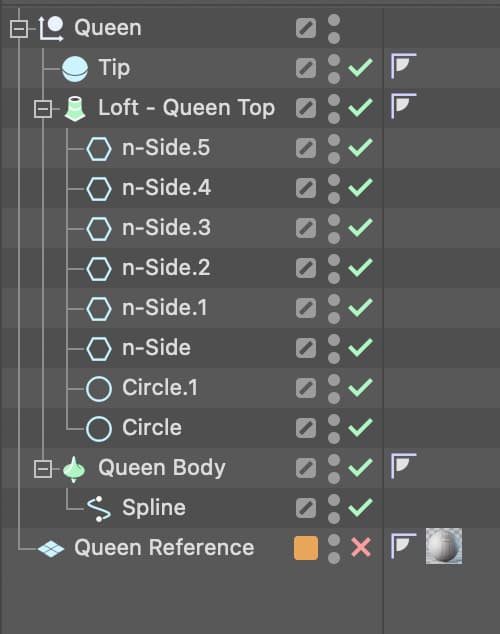Open the Queen Reference material tag thumbnail

[444, 546]
